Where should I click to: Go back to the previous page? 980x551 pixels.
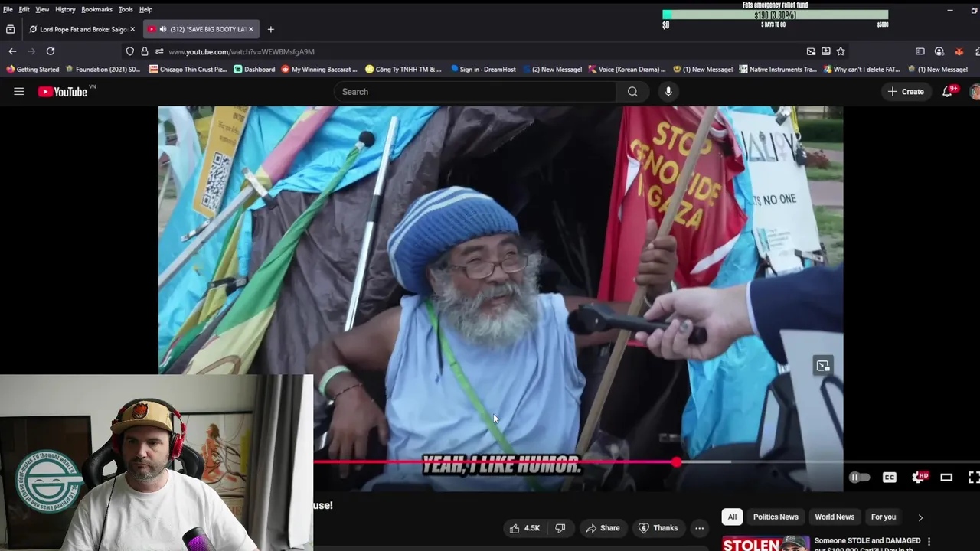pos(12,51)
